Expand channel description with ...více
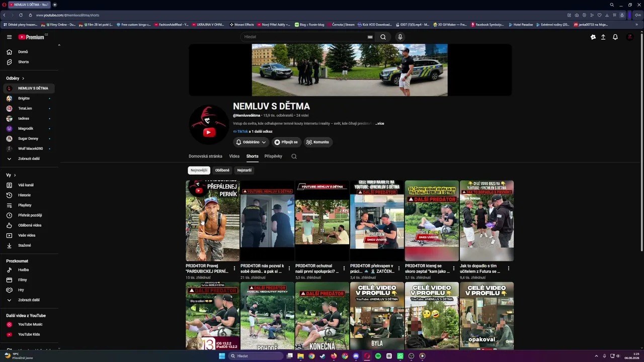 379,124
